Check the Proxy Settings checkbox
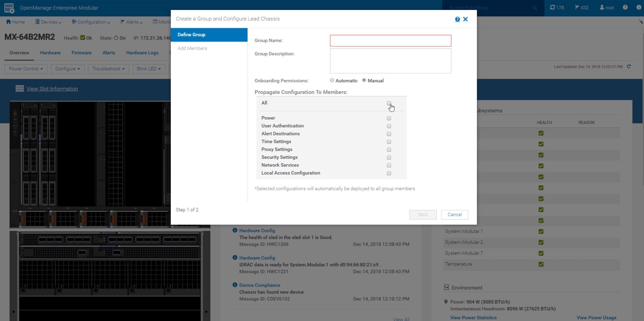The height and width of the screenshot is (321, 644). (x=389, y=150)
